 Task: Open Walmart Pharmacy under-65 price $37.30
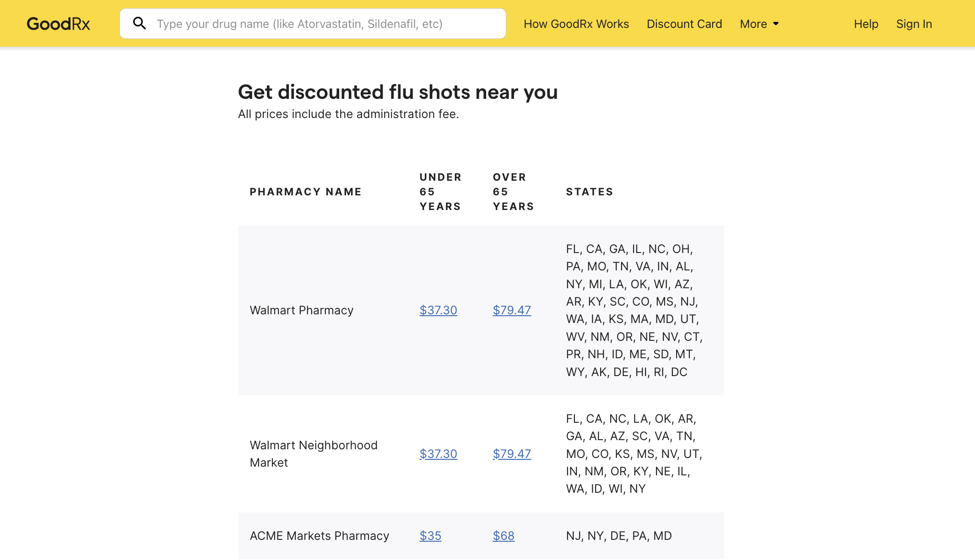439,310
